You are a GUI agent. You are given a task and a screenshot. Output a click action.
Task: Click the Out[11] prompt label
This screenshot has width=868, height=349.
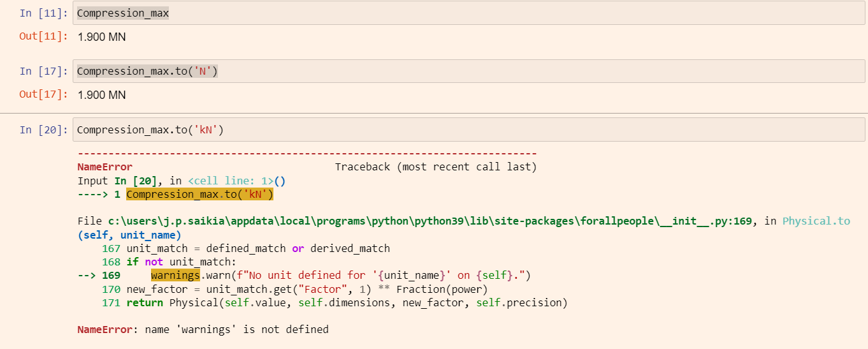[44, 36]
